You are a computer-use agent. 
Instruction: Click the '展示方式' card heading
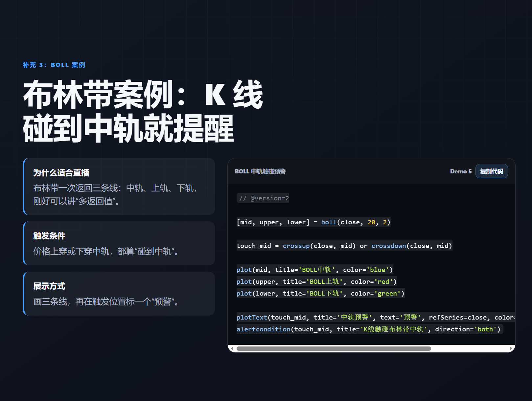point(49,286)
